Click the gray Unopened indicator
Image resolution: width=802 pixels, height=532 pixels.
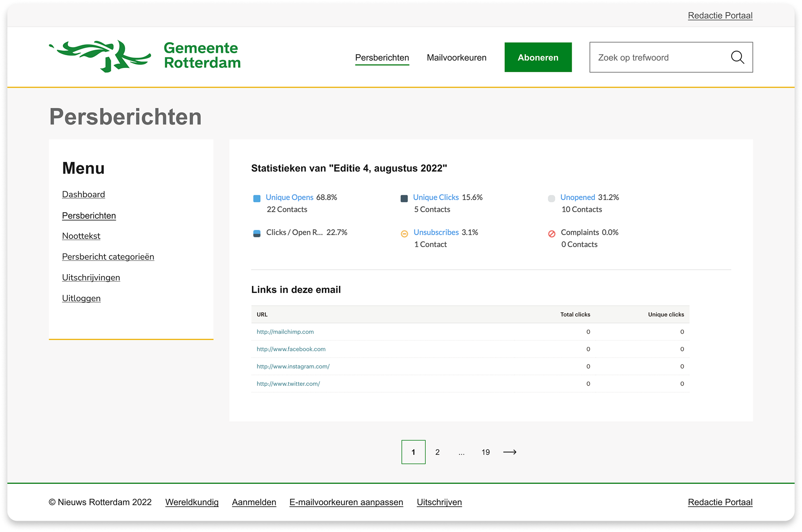click(x=552, y=198)
